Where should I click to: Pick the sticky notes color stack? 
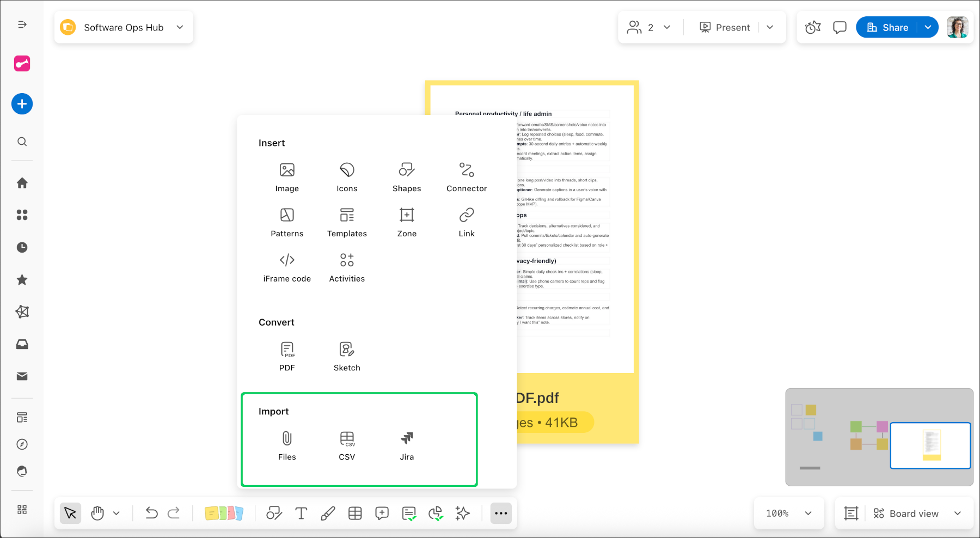[x=224, y=513]
